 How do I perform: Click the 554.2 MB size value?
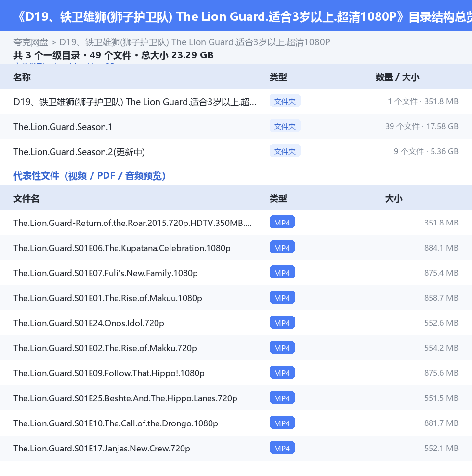point(441,348)
